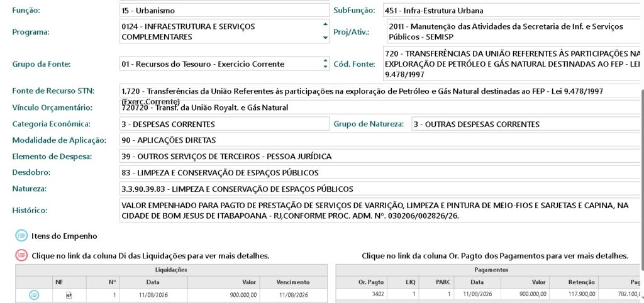Click Liquidações value cell 900.000,00
Screen dimensions: 644x303
click(x=224, y=295)
